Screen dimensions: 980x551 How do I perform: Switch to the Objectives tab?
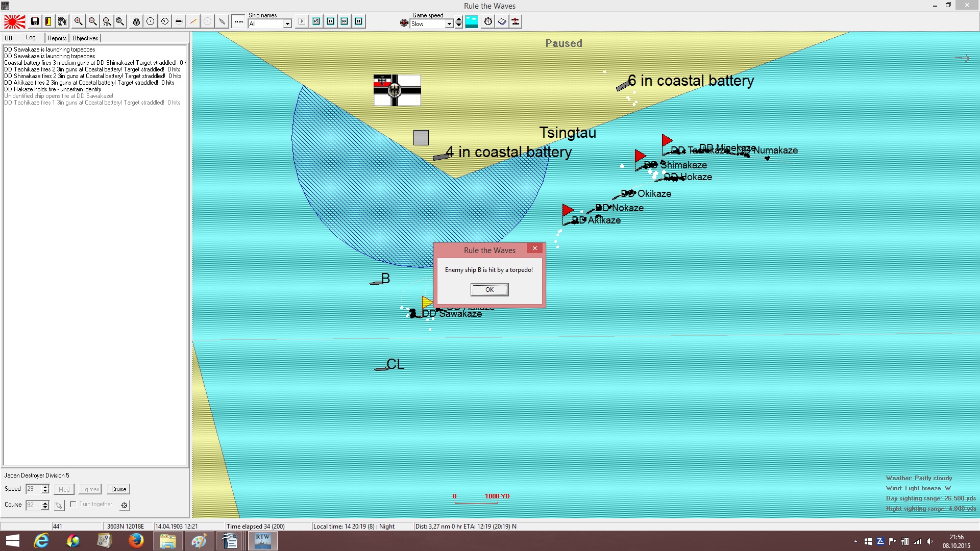click(85, 38)
